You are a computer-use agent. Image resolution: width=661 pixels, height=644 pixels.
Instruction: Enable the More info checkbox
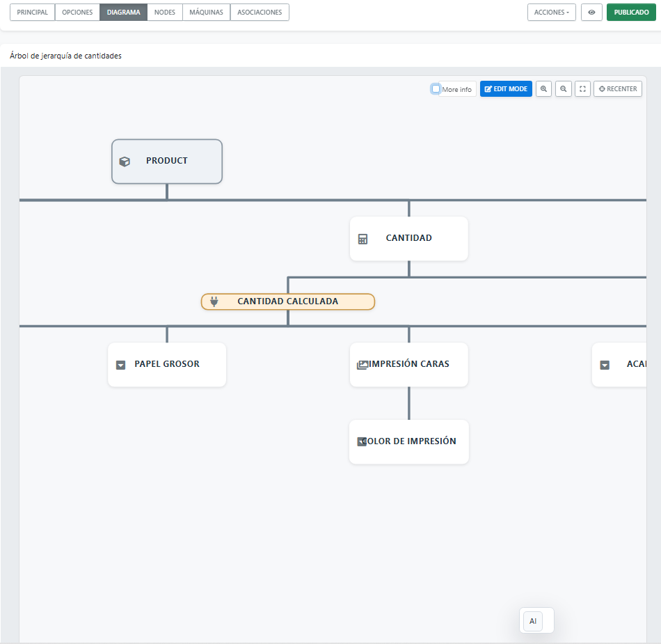click(436, 89)
